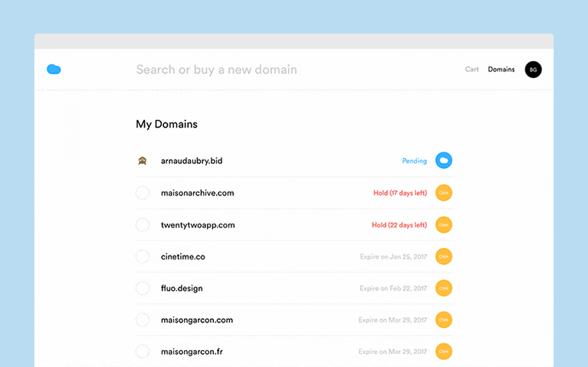Click the OVH badge for twentytwoapp.com
588x367 pixels.
click(x=444, y=225)
